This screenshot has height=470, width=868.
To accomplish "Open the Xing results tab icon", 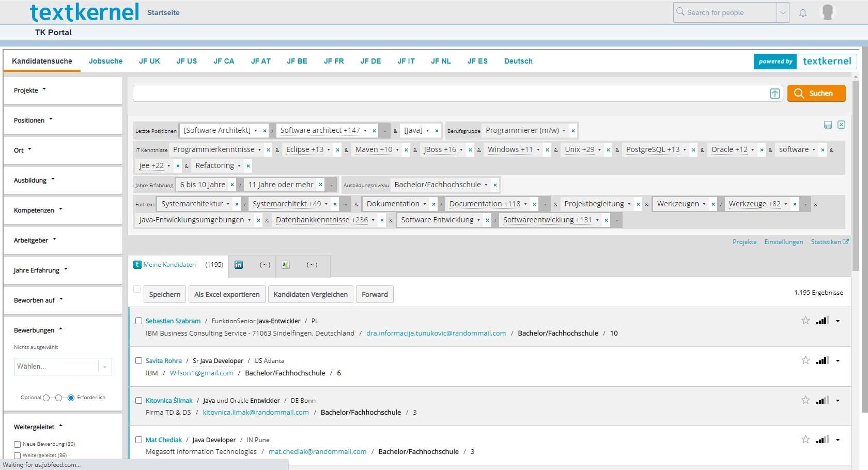I will pos(286,265).
